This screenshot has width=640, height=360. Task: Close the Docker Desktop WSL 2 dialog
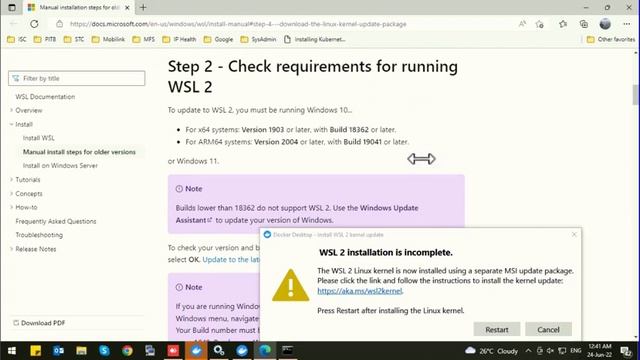tap(574, 234)
